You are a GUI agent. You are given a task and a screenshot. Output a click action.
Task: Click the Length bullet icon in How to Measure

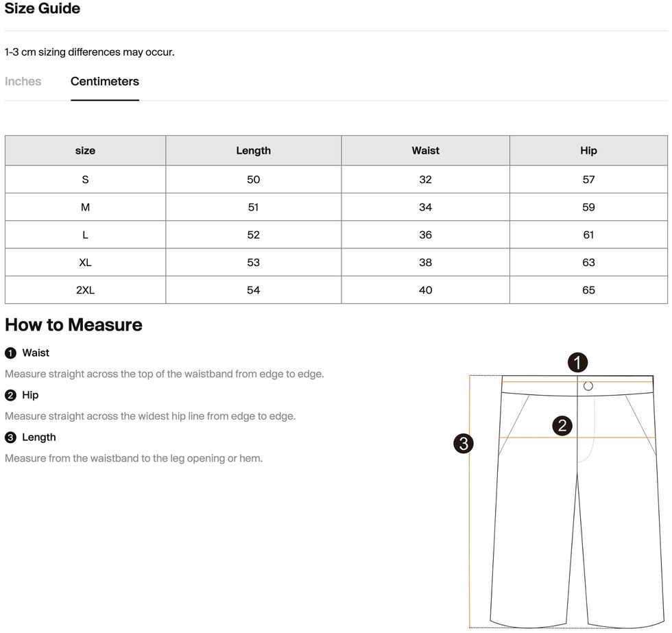coord(10,438)
